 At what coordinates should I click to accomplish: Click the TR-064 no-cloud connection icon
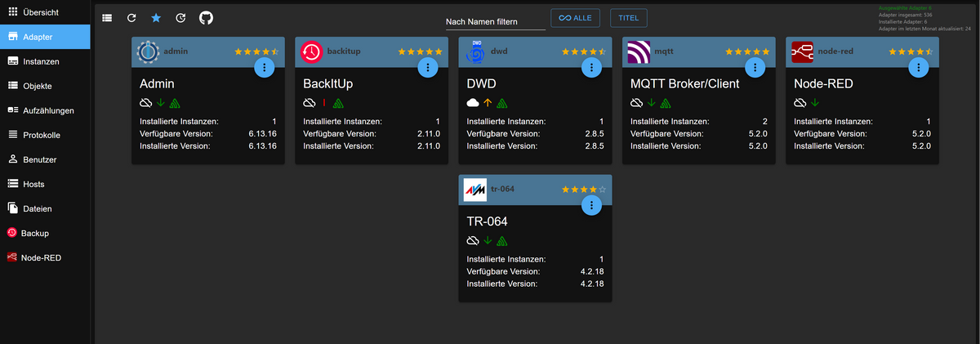[473, 241]
